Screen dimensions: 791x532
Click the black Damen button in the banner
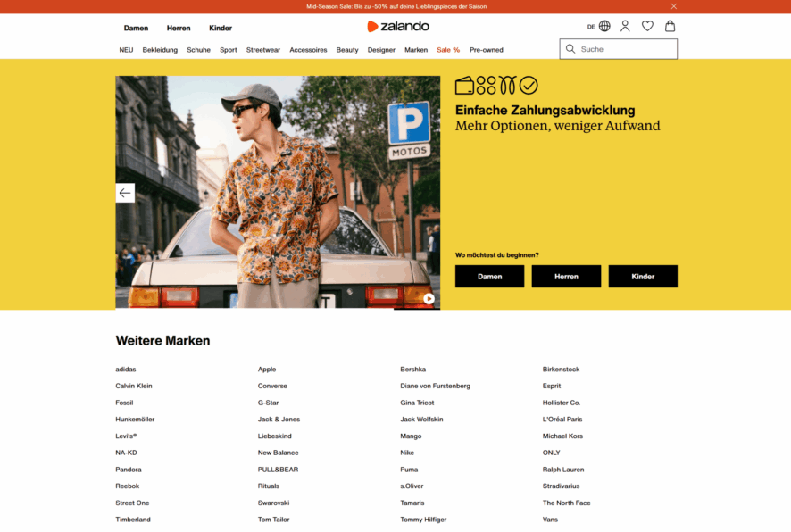coord(490,277)
